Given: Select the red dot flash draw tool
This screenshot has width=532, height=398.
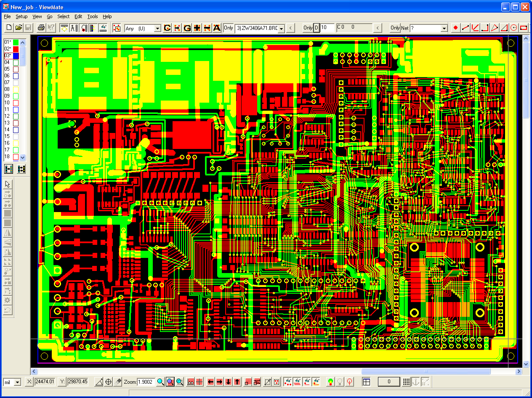Looking at the screenshot, I should coord(455,28).
